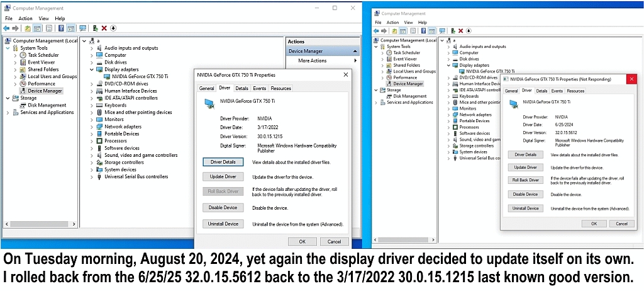Click Disable Device arrow icon, right toolbar

coord(469,31)
